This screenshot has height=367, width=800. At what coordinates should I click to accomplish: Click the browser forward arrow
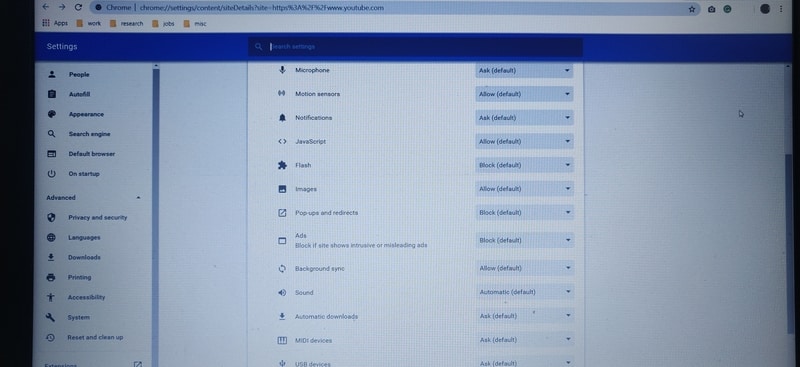pyautogui.click(x=62, y=7)
